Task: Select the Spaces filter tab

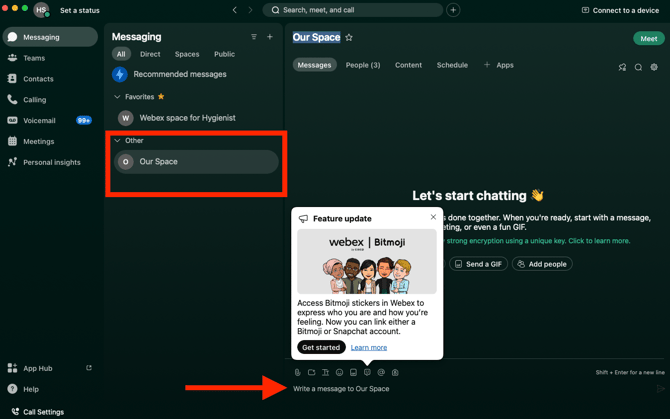Action: 187,54
